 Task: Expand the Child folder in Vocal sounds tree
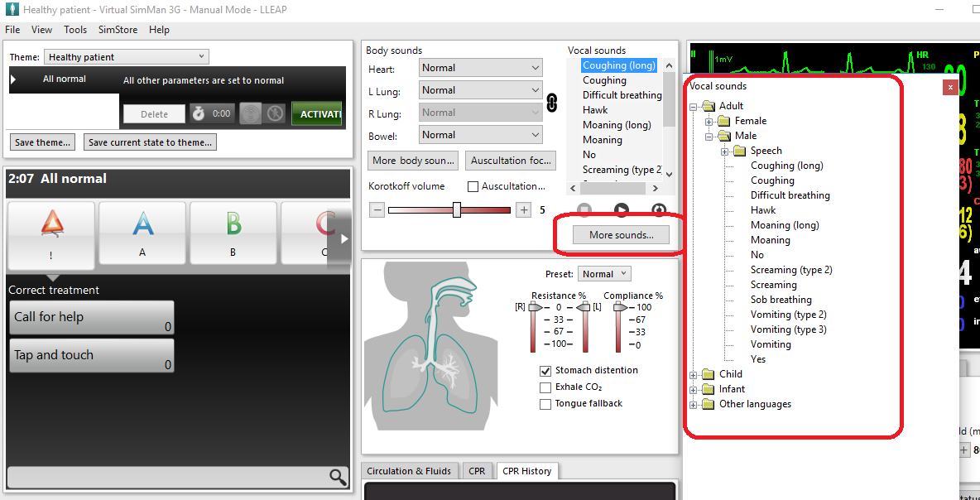693,374
